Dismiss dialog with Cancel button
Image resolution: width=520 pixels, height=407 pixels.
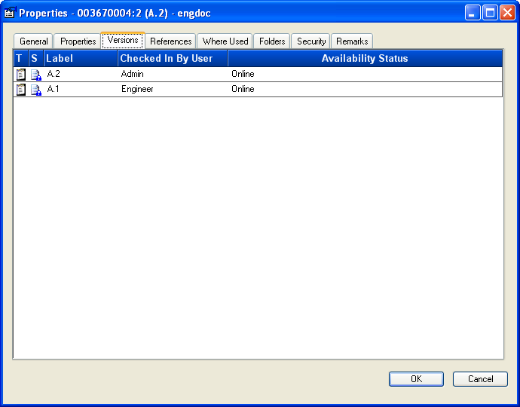point(480,379)
